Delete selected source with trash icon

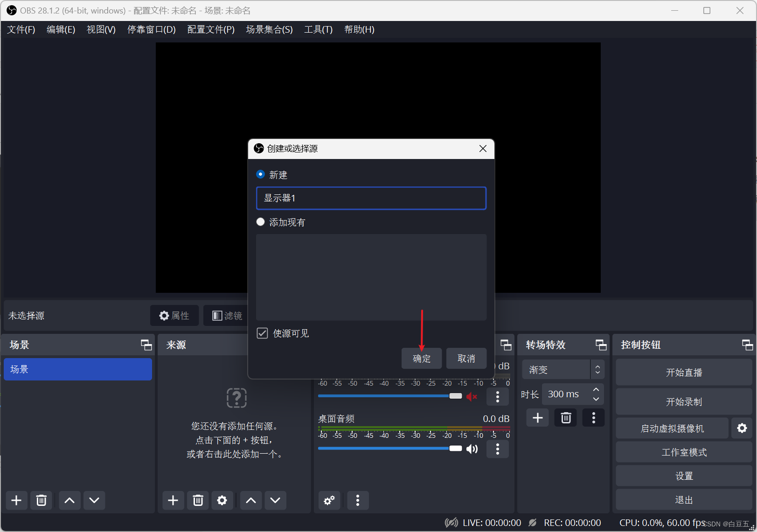(x=198, y=500)
